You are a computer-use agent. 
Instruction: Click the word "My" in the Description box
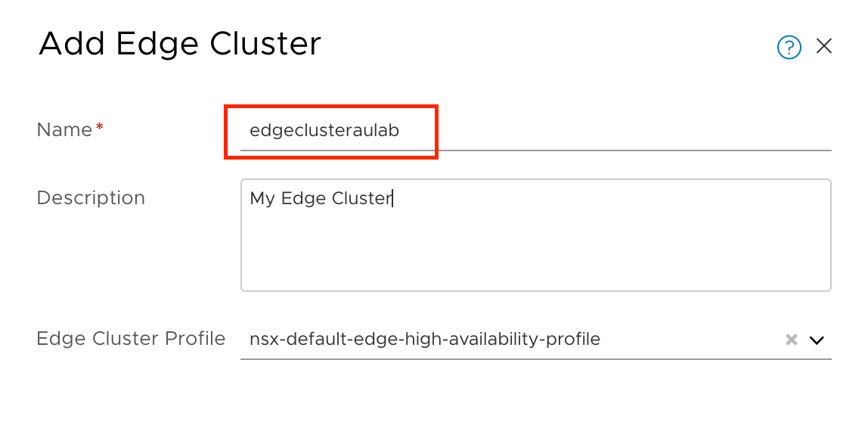[262, 199]
